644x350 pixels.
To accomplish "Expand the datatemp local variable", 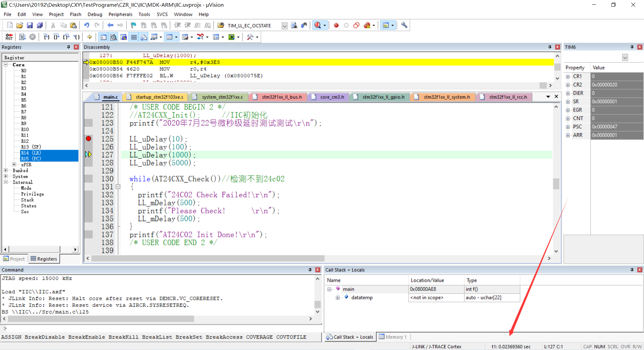I will coord(338,298).
